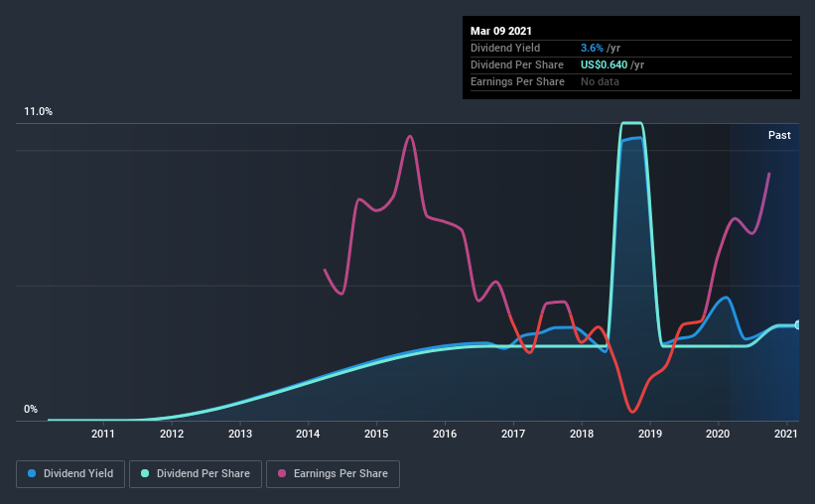Toggle the Dividend Yield legend button
Screen dimensions: 815x504
[70, 474]
